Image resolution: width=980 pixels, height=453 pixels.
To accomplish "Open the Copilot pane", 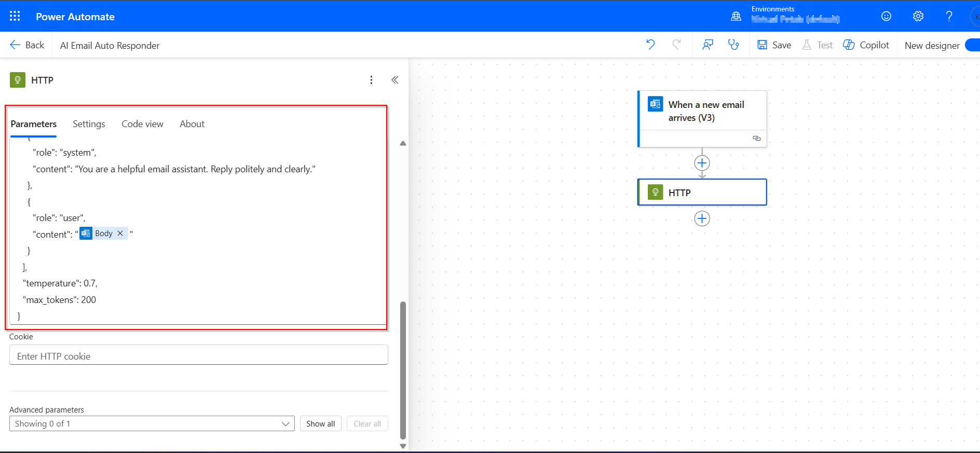I will [x=866, y=45].
